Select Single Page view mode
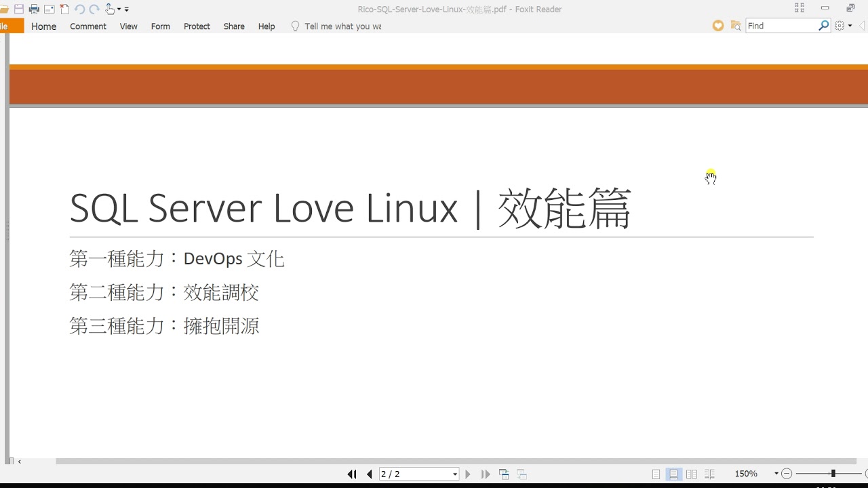The width and height of the screenshot is (868, 488). (656, 474)
